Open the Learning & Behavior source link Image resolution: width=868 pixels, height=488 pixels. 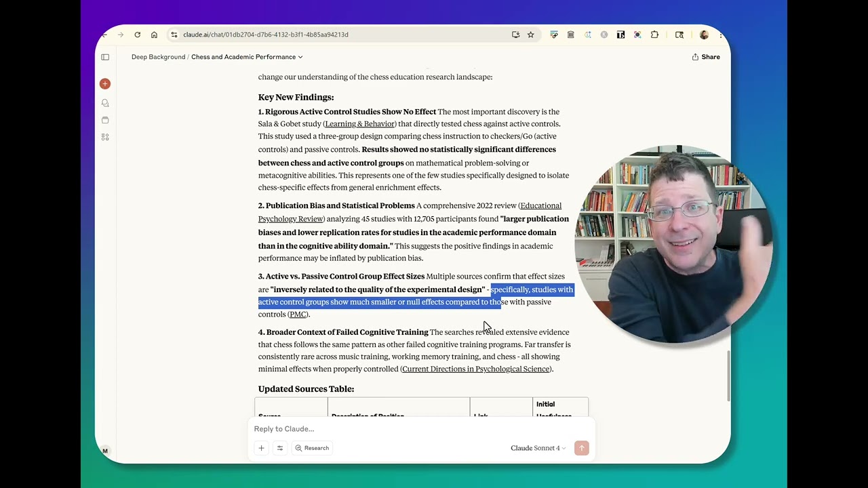[x=359, y=124]
